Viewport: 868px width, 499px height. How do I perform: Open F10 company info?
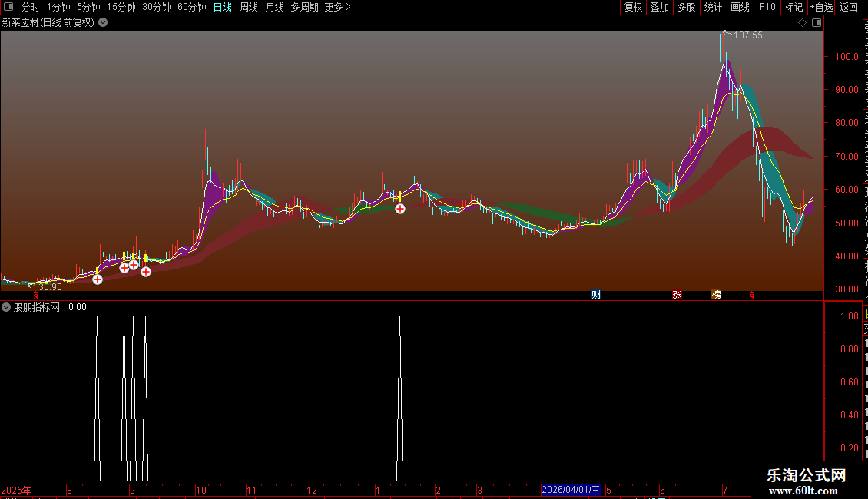click(767, 7)
